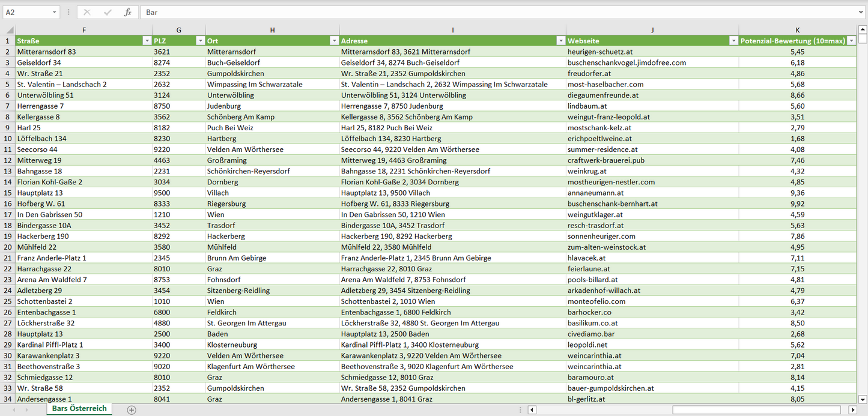The image size is (868, 416).
Task: Expand the Webseite filter dropdown
Action: (733, 41)
